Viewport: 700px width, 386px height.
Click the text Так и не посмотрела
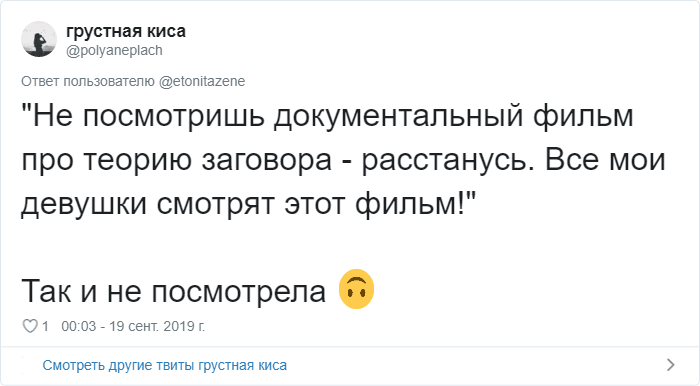pyautogui.click(x=173, y=292)
